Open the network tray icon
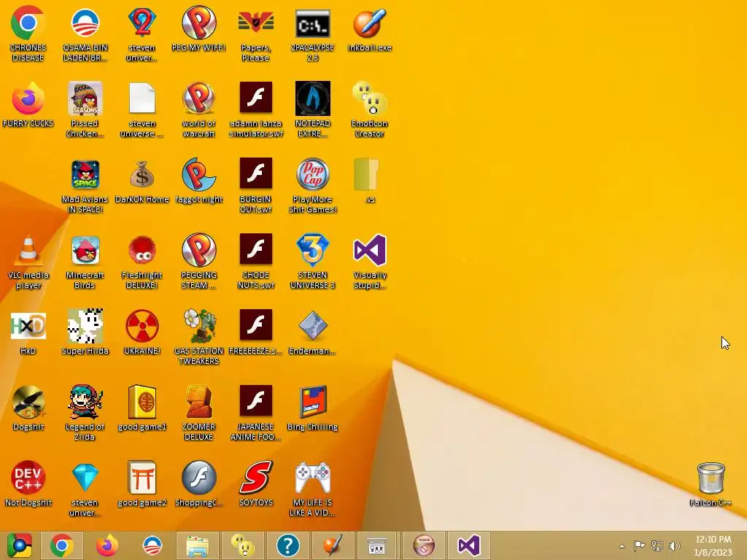The height and width of the screenshot is (560, 747). [657, 545]
